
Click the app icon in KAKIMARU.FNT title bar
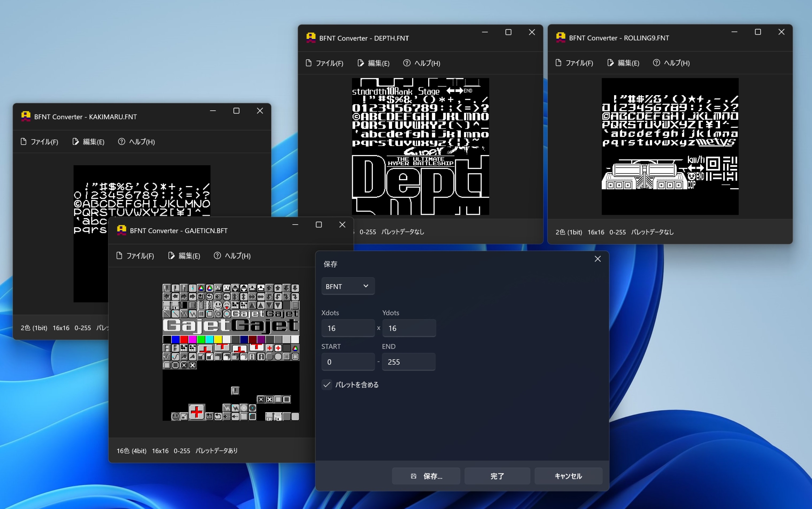[26, 116]
